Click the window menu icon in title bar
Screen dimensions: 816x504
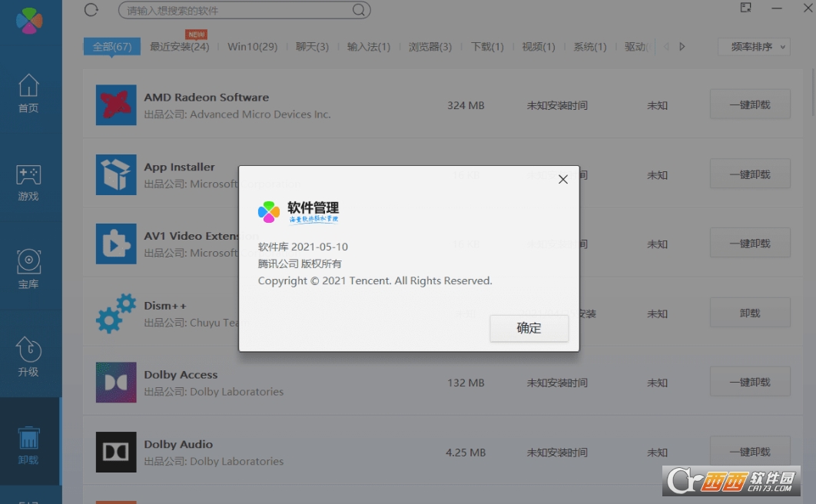(x=746, y=7)
